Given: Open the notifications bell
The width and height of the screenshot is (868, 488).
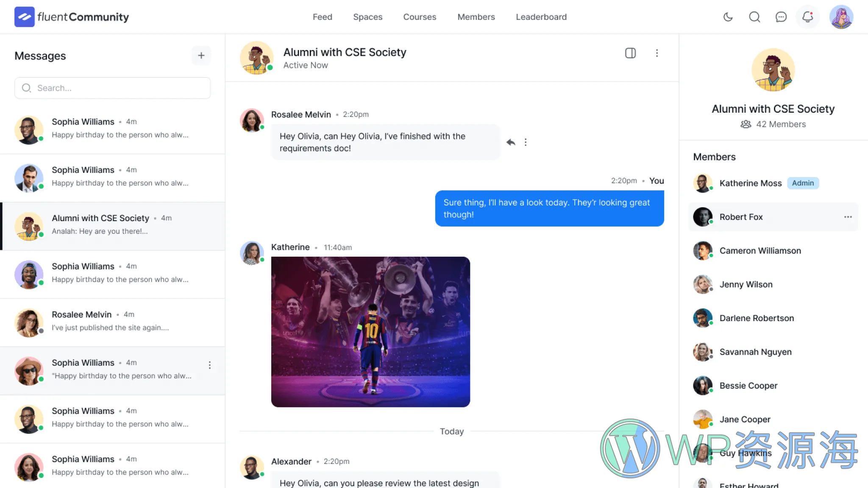Looking at the screenshot, I should pyautogui.click(x=808, y=17).
